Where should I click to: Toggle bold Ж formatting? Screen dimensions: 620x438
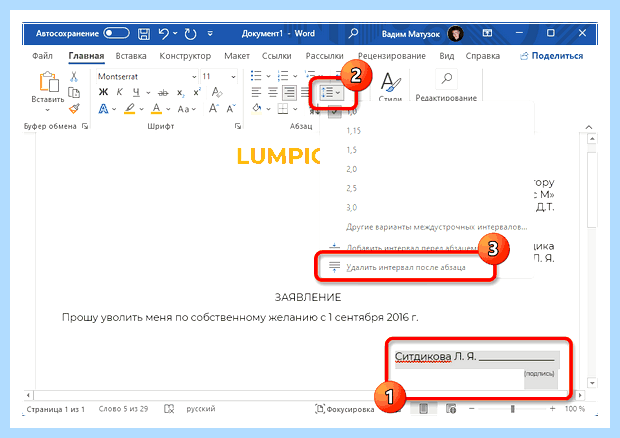pyautogui.click(x=103, y=93)
